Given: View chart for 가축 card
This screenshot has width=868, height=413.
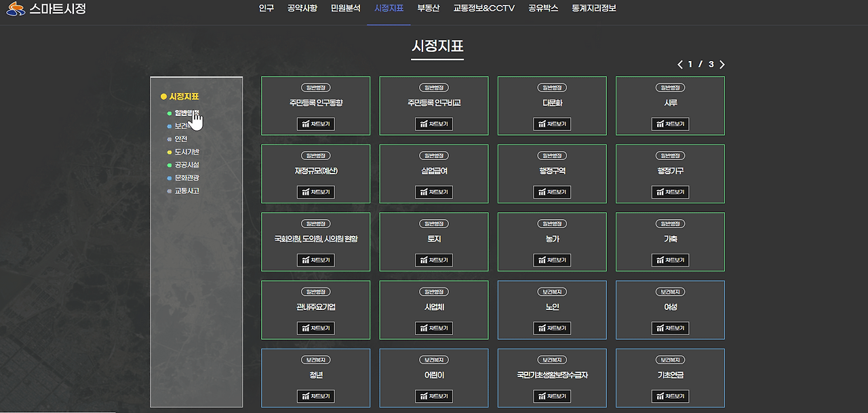Looking at the screenshot, I should click(670, 260).
